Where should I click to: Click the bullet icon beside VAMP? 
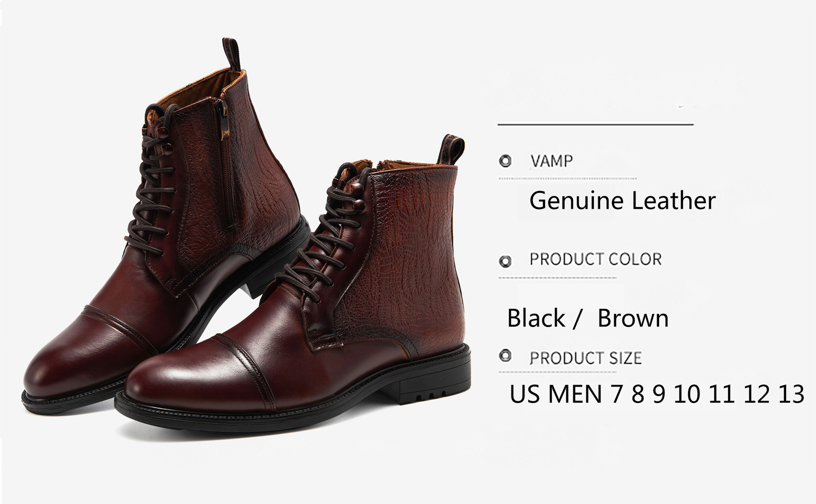click(505, 161)
